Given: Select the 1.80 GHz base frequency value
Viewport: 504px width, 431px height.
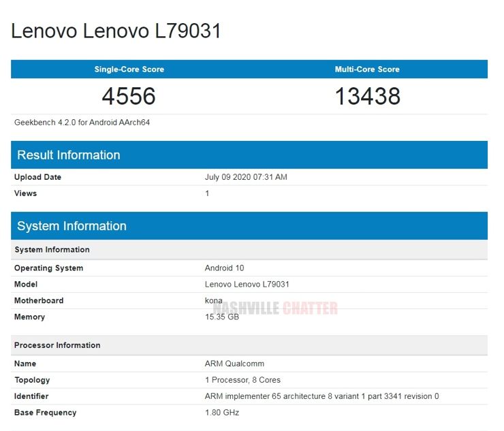Looking at the screenshot, I should (x=222, y=413).
